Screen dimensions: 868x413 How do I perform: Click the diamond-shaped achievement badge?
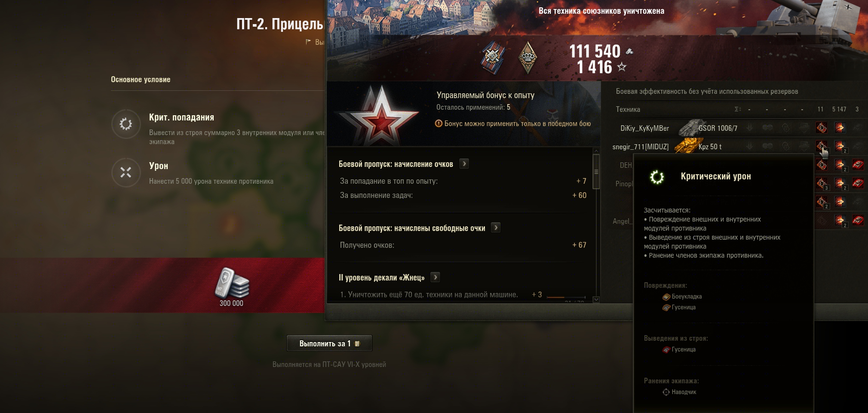[528, 58]
